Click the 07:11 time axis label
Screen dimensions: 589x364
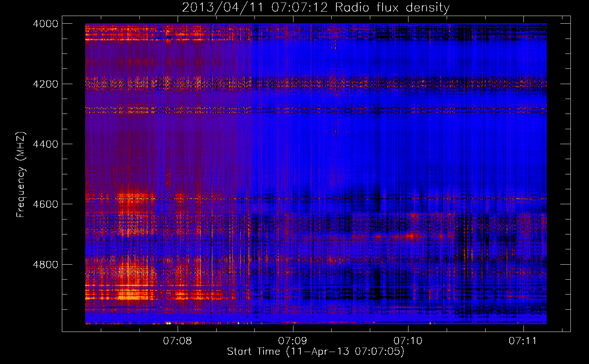pos(523,341)
